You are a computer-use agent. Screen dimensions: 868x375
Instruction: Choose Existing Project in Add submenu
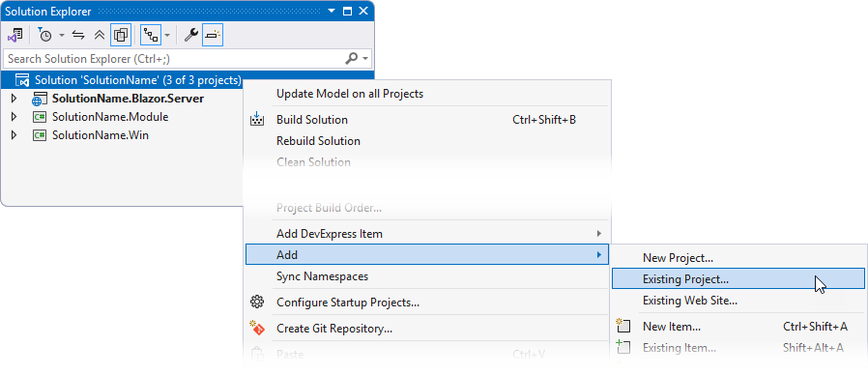click(738, 279)
